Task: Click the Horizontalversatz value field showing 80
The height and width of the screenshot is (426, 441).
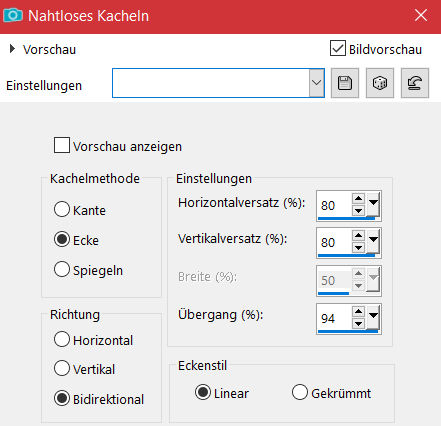Action: tap(334, 205)
